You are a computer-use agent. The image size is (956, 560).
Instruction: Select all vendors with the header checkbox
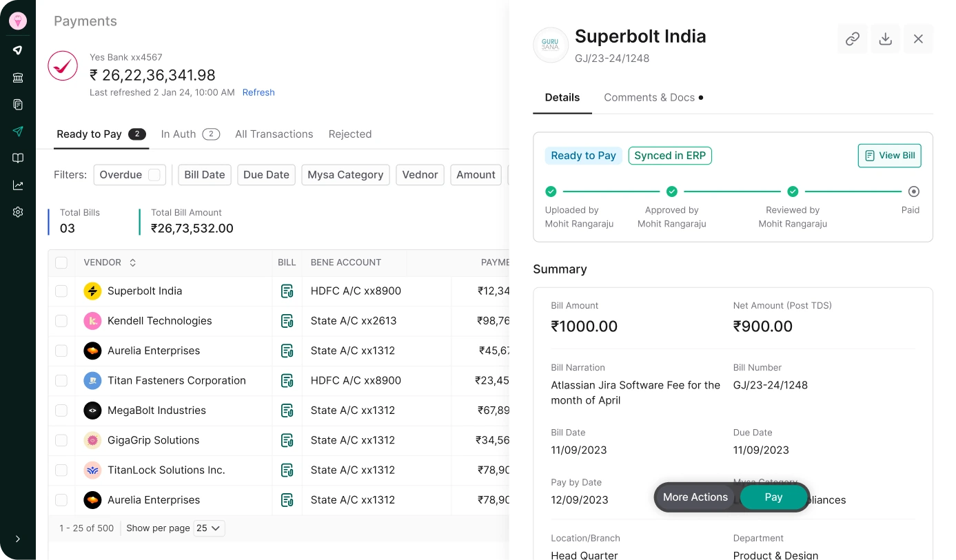click(61, 262)
